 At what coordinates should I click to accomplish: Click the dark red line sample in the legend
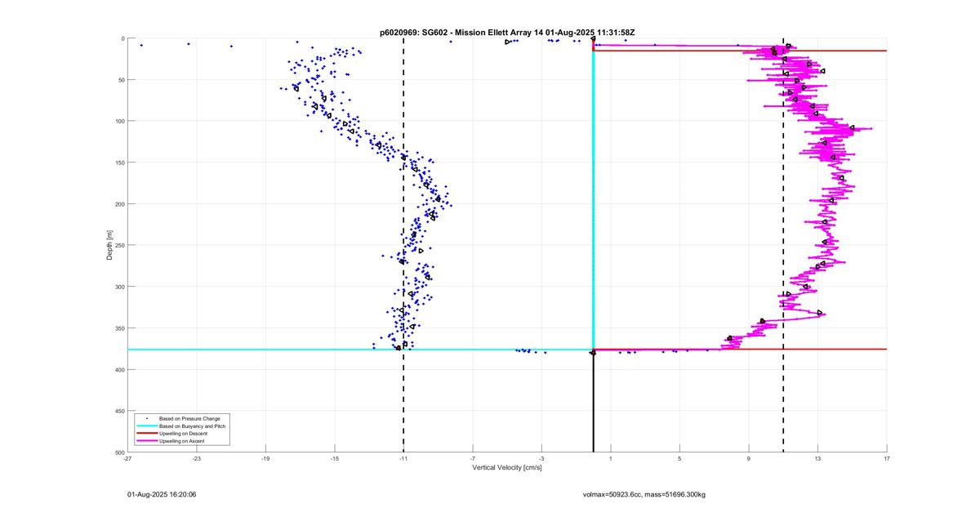tap(146, 434)
